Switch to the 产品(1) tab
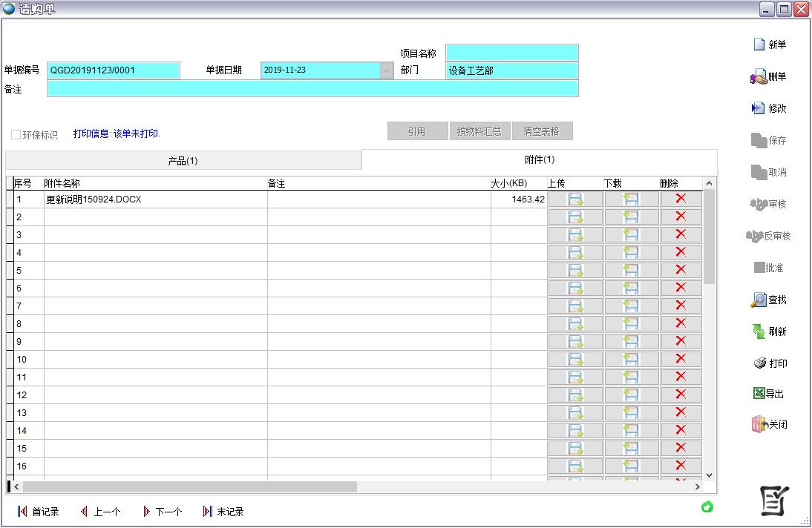The width and height of the screenshot is (812, 528). [183, 161]
